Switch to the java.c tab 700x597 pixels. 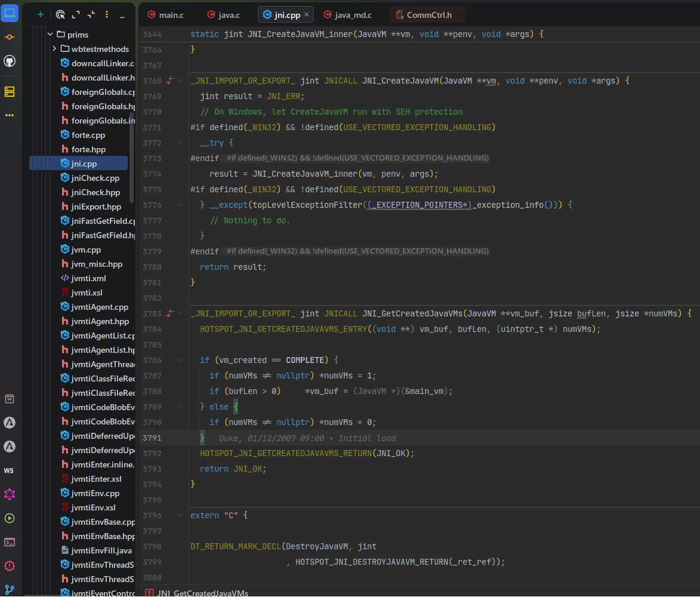(x=223, y=15)
